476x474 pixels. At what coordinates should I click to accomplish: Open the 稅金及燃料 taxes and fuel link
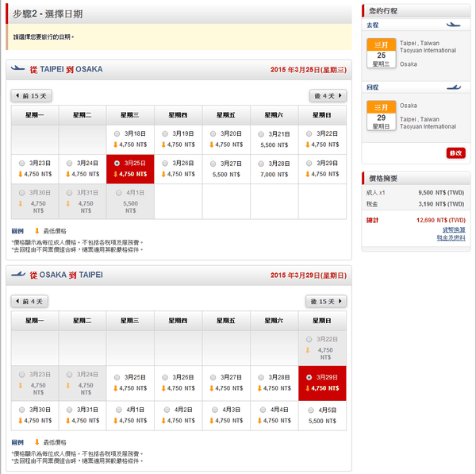(451, 237)
